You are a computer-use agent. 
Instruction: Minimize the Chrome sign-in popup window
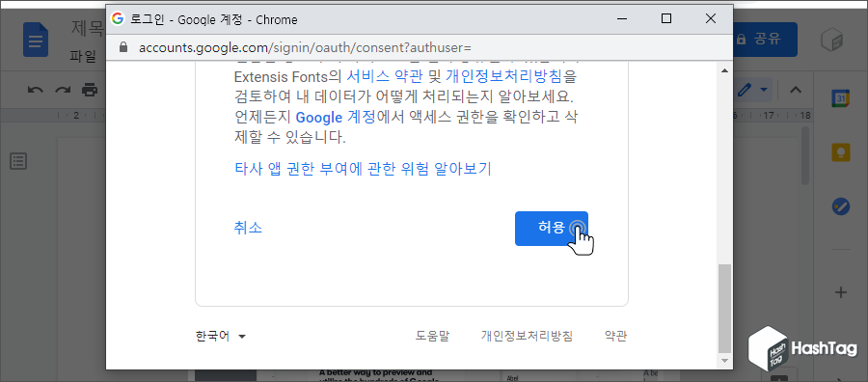623,19
